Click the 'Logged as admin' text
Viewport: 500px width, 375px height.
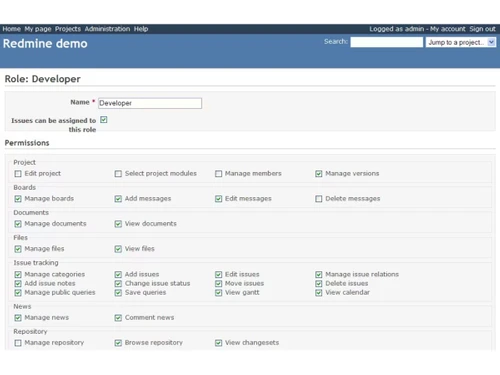click(x=397, y=29)
